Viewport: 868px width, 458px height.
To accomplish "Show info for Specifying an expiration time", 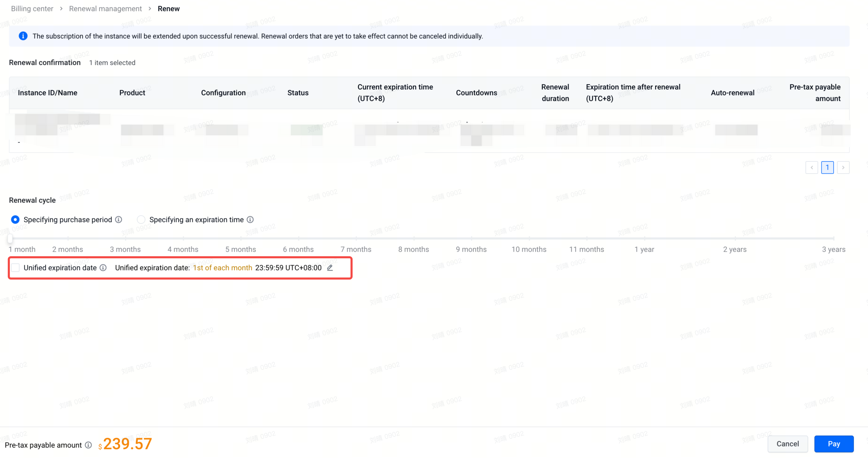I will pos(250,220).
